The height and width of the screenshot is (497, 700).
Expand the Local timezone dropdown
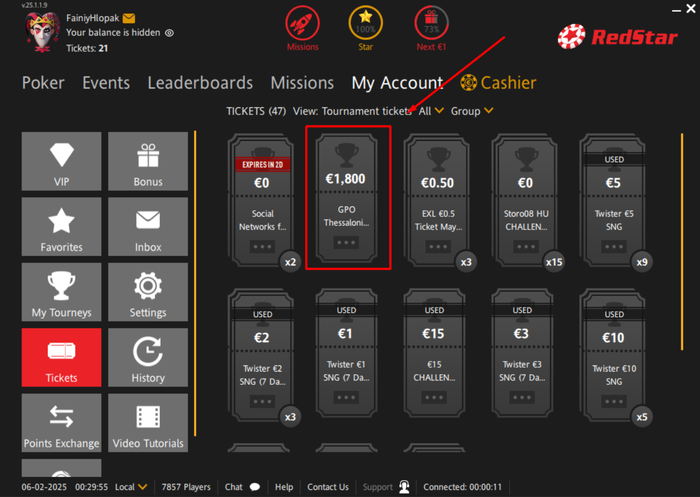click(x=131, y=487)
